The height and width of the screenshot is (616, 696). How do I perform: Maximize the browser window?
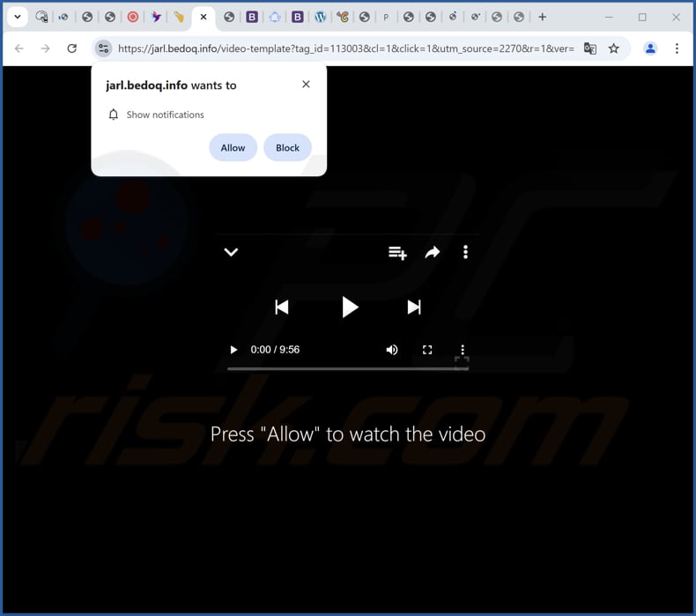point(642,17)
